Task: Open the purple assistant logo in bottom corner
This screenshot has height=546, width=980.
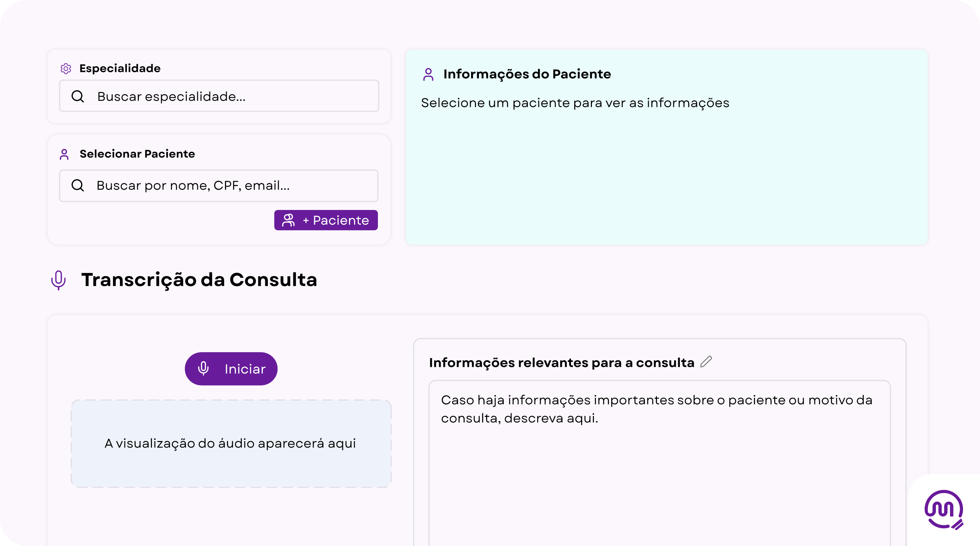Action: 944,509
